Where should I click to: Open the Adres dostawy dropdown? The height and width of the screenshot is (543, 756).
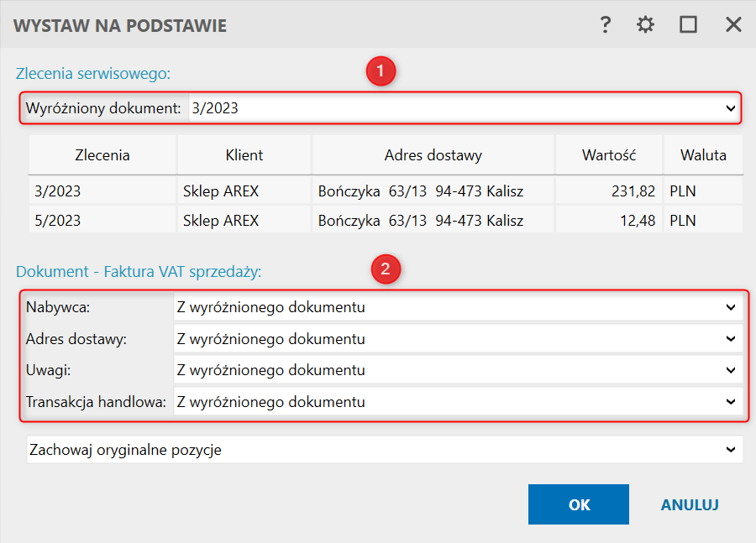pyautogui.click(x=730, y=339)
